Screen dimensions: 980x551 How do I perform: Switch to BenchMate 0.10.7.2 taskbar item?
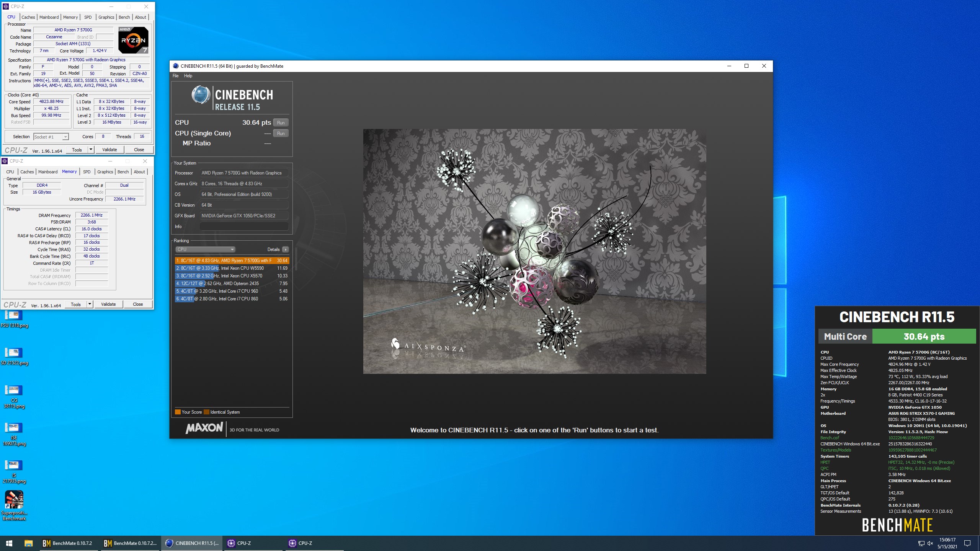coord(68,543)
